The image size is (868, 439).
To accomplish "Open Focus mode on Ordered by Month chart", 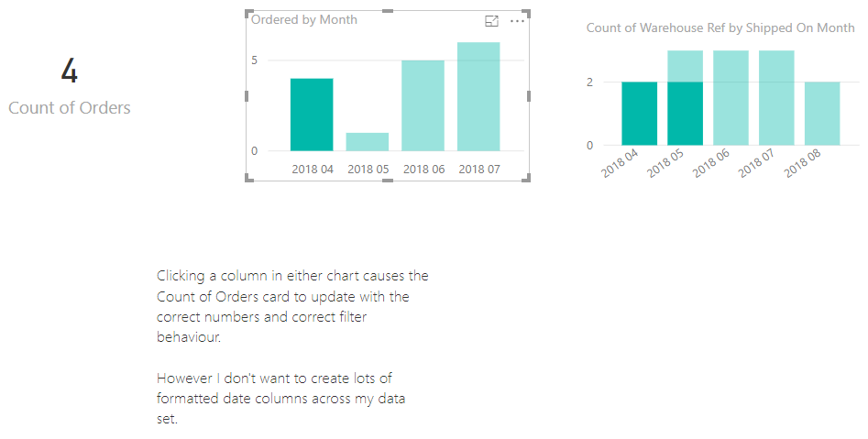I will click(491, 20).
